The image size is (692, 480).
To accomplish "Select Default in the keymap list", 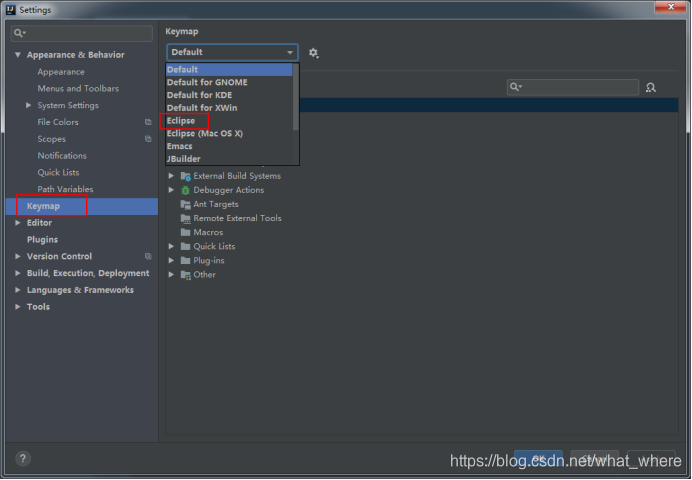I will click(229, 70).
